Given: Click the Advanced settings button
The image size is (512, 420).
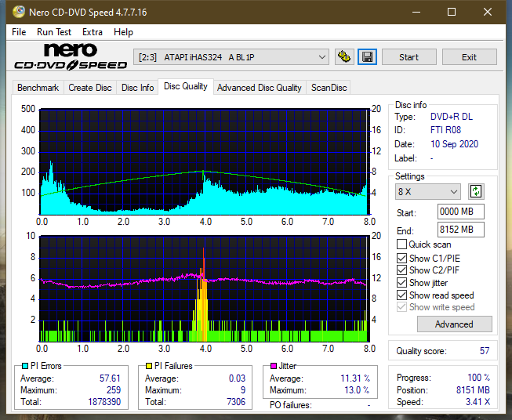Looking at the screenshot, I should click(x=454, y=324).
